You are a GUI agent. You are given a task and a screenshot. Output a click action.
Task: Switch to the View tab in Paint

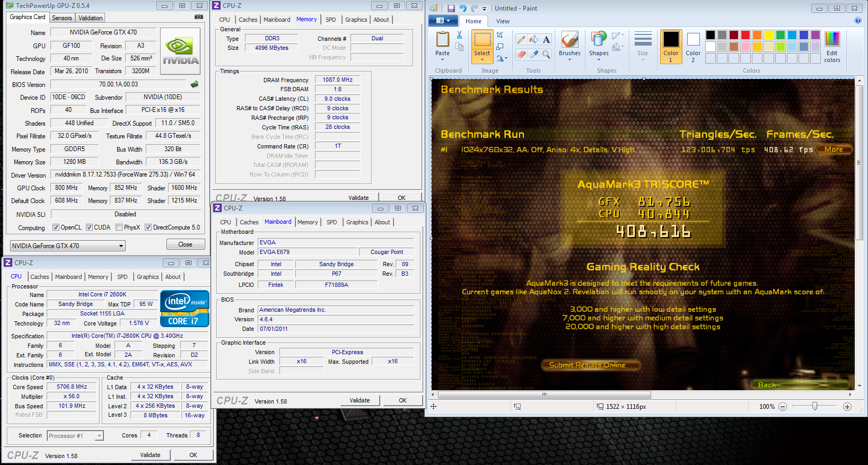click(503, 21)
